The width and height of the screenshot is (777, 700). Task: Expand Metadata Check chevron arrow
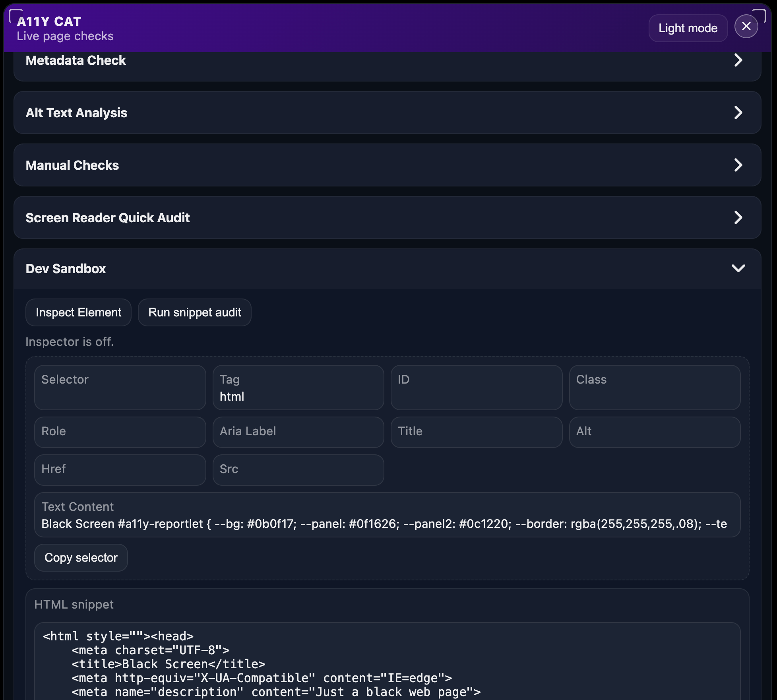[738, 60]
